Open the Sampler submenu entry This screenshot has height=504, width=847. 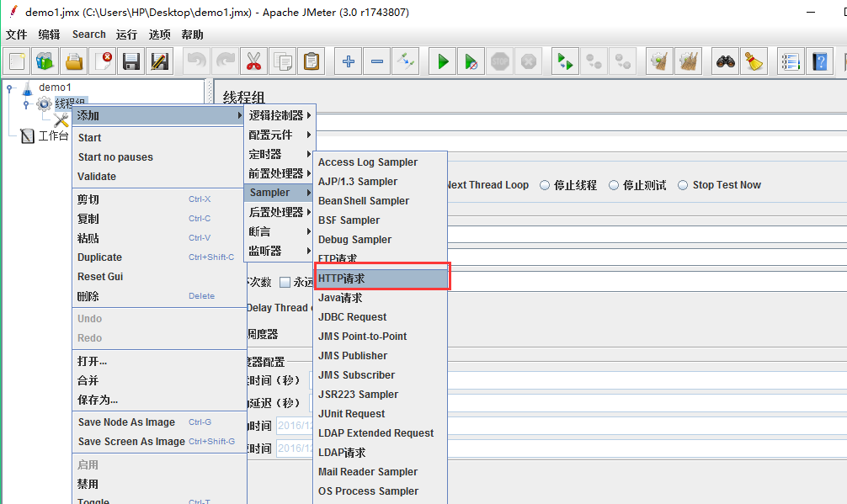click(280, 193)
